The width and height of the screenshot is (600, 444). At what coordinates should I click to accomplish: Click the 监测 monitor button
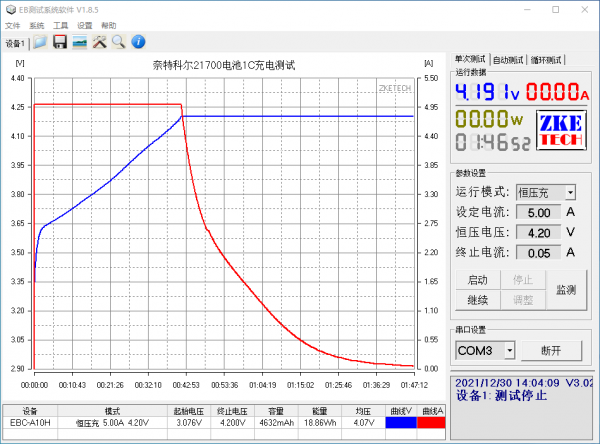(x=566, y=289)
